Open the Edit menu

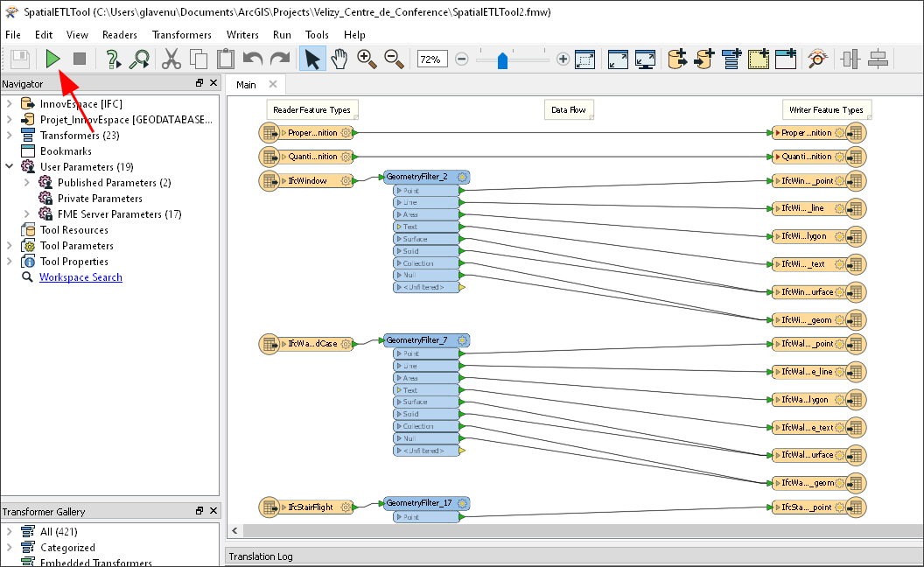(x=44, y=35)
